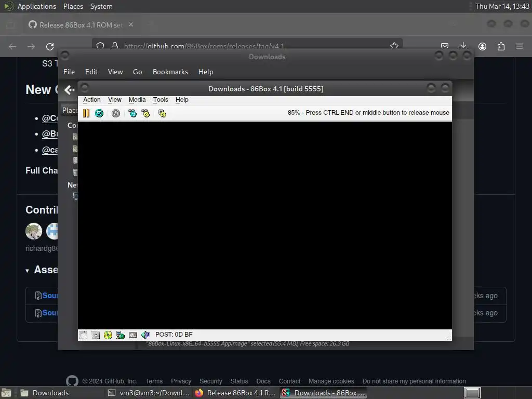The width and height of the screenshot is (532, 399).
Task: Click back arrow in file manager toolbar
Action: point(69,90)
